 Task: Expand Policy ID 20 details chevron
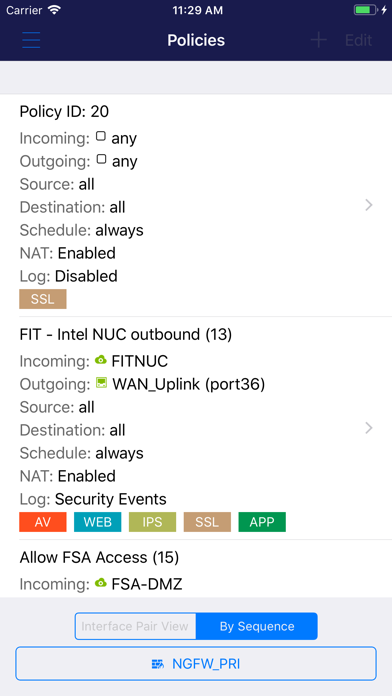[x=368, y=205]
